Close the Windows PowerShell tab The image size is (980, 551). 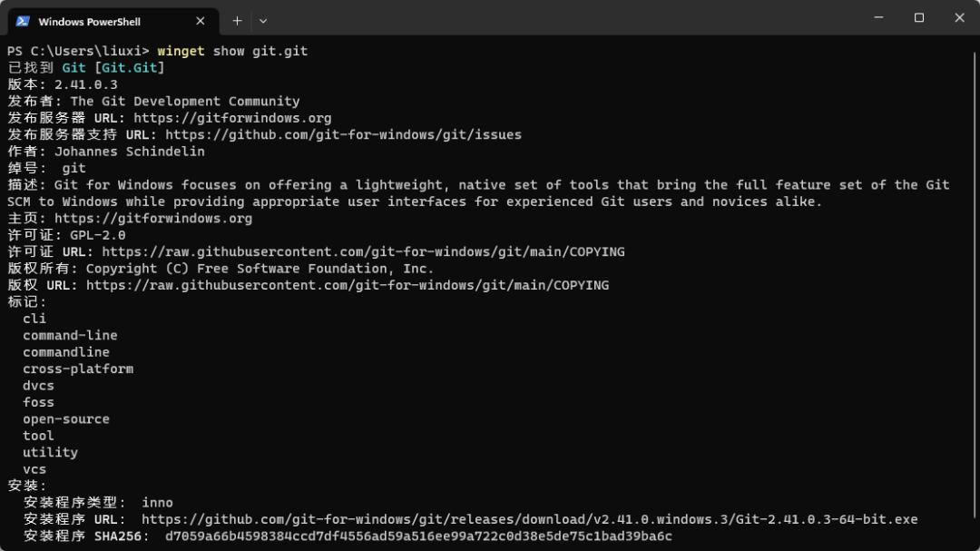[200, 21]
